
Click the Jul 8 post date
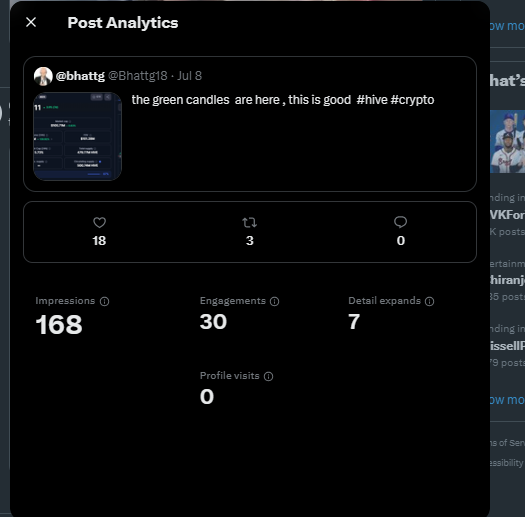(x=190, y=76)
